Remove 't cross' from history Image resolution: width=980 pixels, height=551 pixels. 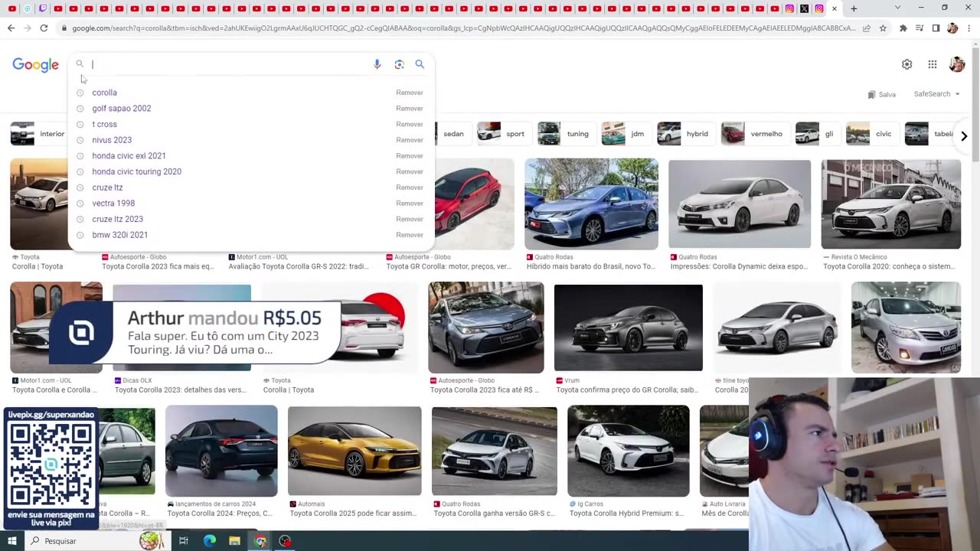pyautogui.click(x=410, y=124)
